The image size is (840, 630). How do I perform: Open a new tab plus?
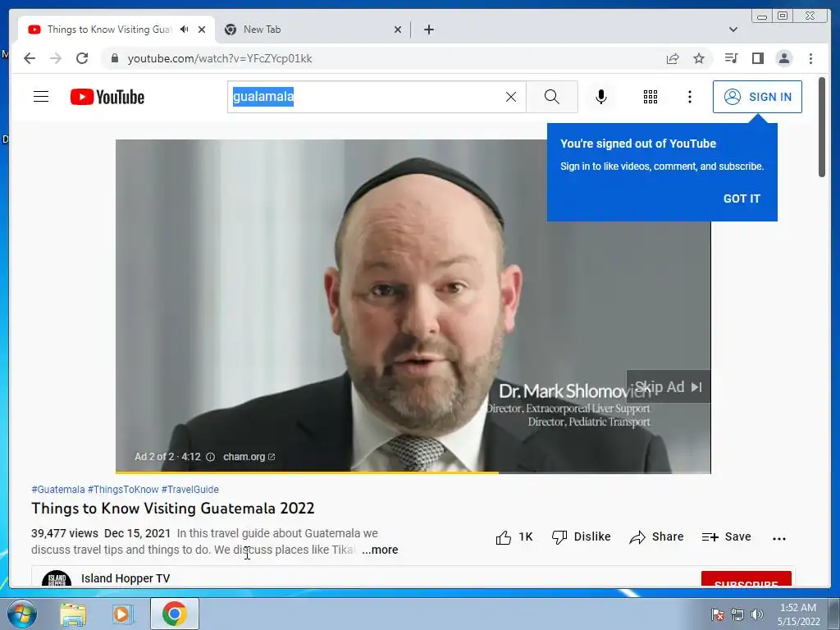[x=428, y=30]
